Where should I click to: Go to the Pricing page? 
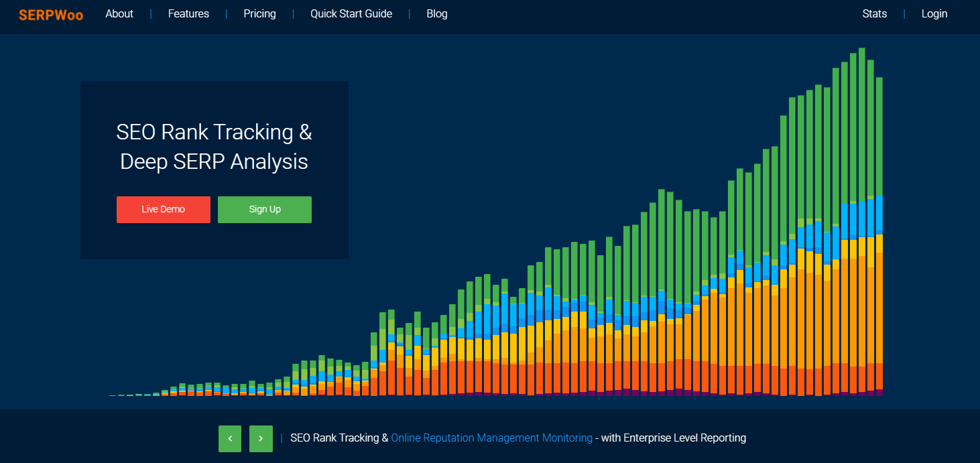coord(259,13)
